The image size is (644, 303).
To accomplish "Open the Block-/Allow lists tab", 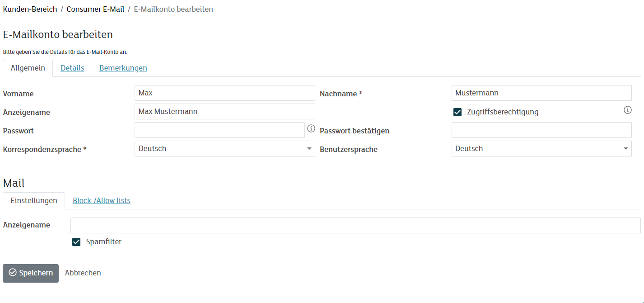I will 102,201.
